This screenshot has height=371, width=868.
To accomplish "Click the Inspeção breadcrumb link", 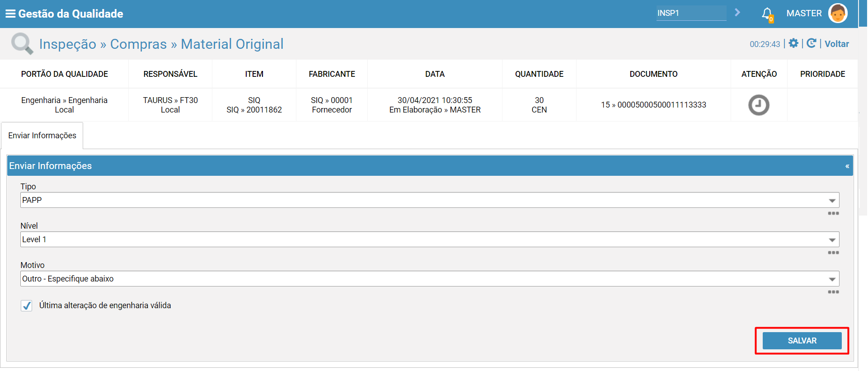I will (x=68, y=44).
